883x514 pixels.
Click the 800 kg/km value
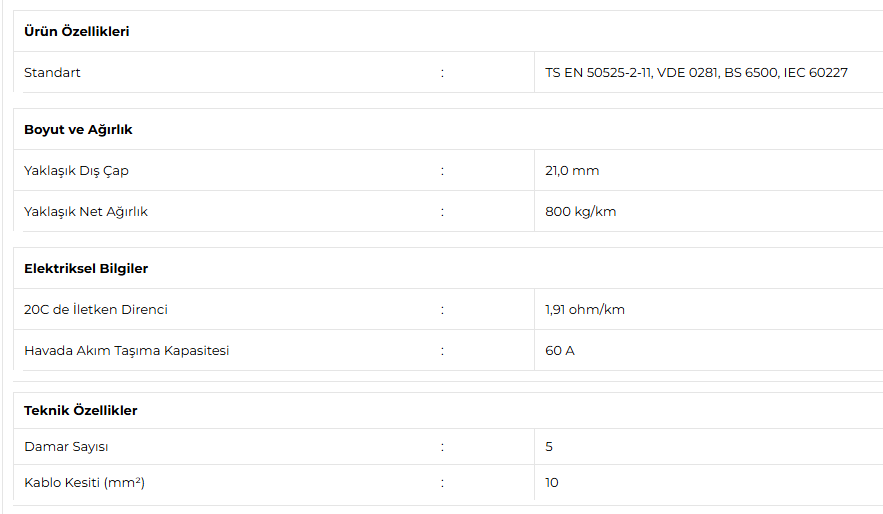[581, 212]
